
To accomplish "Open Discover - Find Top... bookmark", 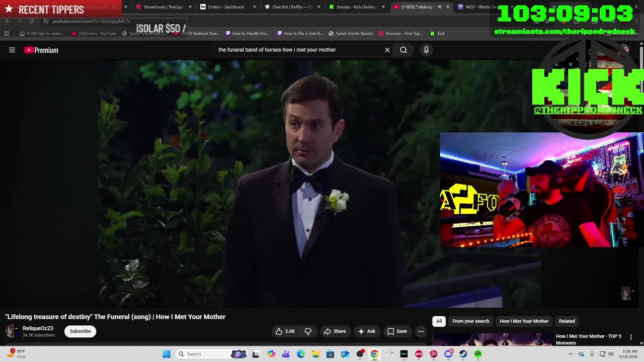I will point(400,33).
